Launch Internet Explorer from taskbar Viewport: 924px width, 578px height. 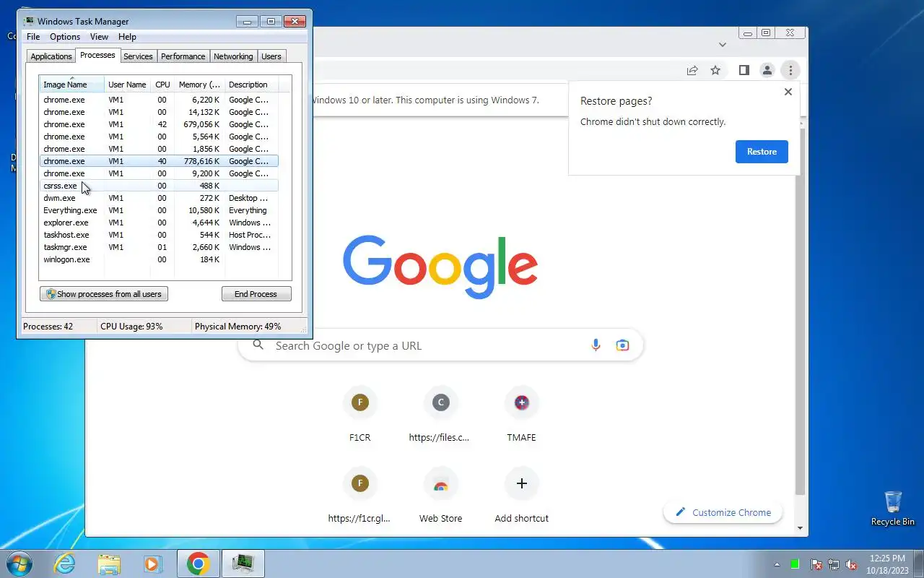click(x=65, y=564)
